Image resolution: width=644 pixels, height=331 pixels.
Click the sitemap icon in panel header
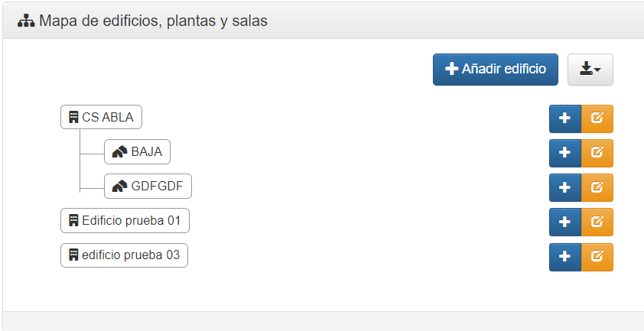26,21
